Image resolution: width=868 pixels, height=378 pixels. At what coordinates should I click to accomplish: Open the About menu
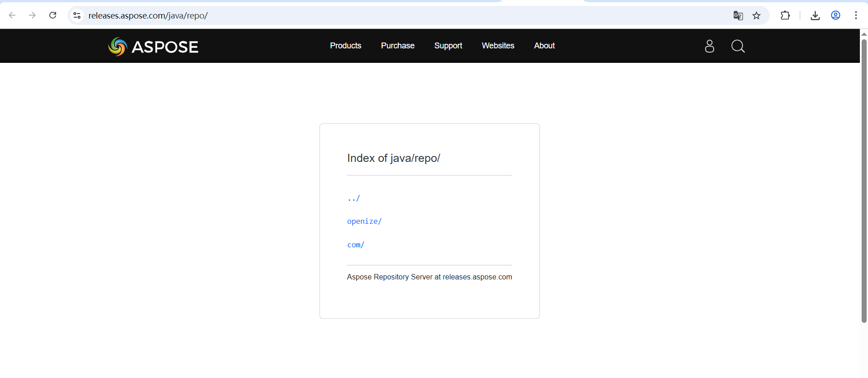544,46
